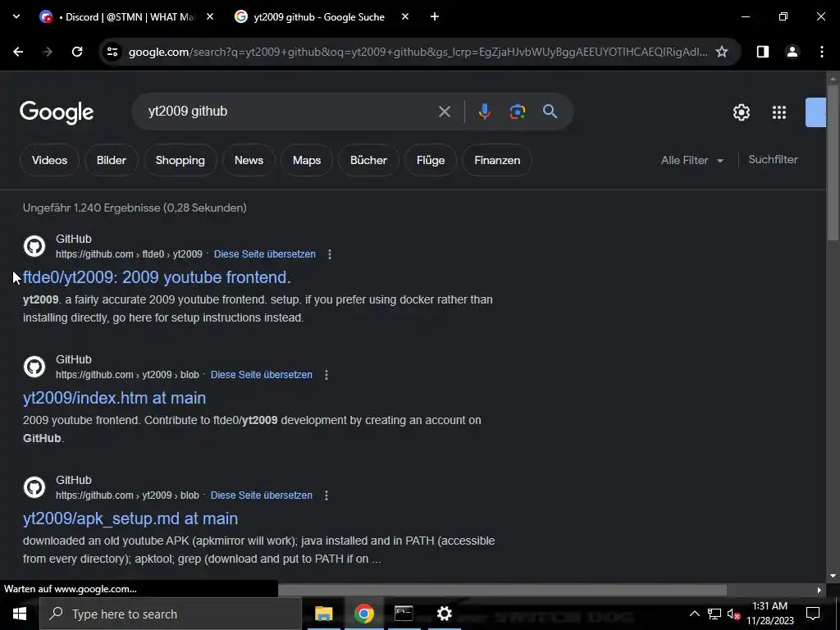Click GitHub favicon of apk_setup.md result

point(34,487)
